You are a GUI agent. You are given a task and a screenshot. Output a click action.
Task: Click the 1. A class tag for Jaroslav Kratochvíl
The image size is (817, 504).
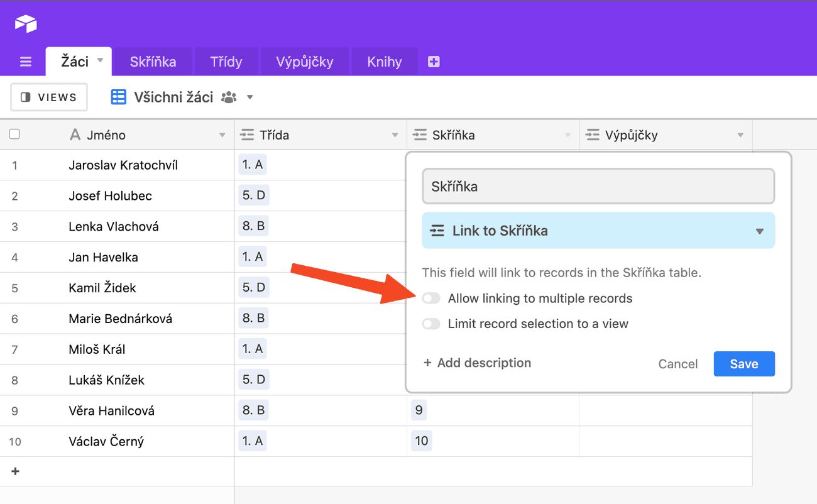click(253, 165)
